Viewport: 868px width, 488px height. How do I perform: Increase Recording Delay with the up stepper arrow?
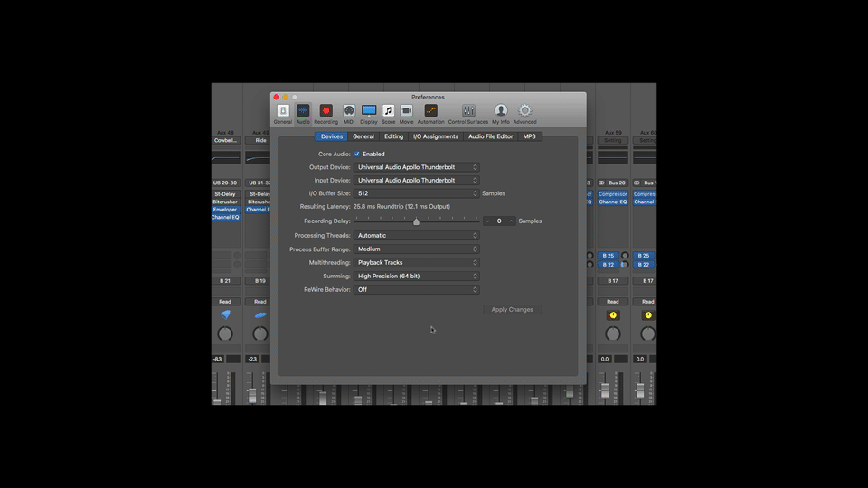click(512, 221)
